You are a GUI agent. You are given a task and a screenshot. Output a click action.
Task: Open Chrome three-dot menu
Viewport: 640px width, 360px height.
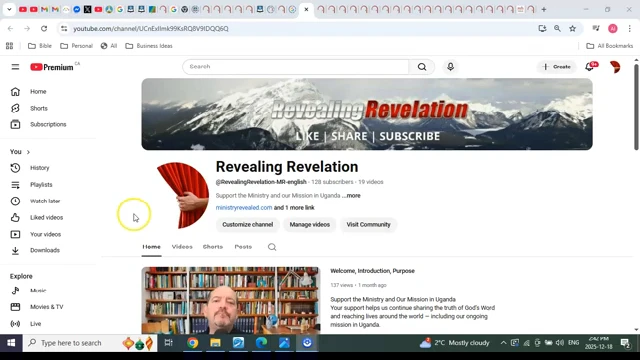point(629,28)
